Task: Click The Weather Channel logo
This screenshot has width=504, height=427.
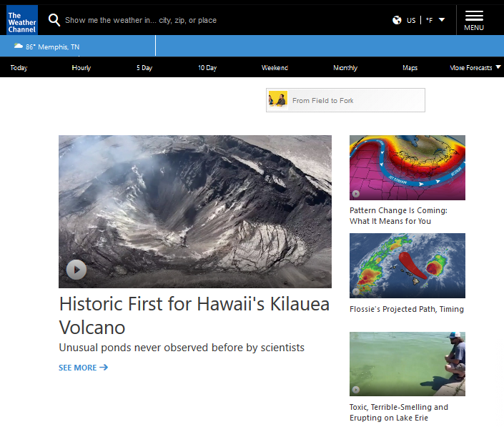Action: [x=22, y=20]
